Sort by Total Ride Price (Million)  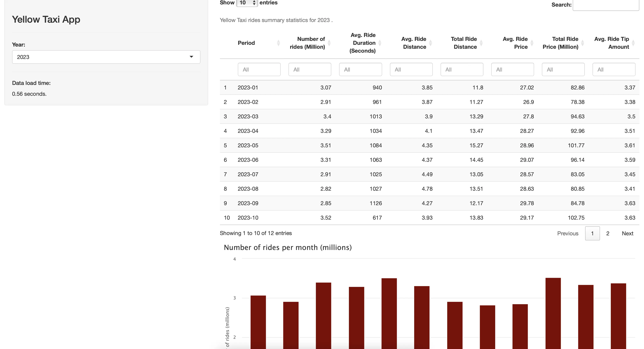pos(563,43)
